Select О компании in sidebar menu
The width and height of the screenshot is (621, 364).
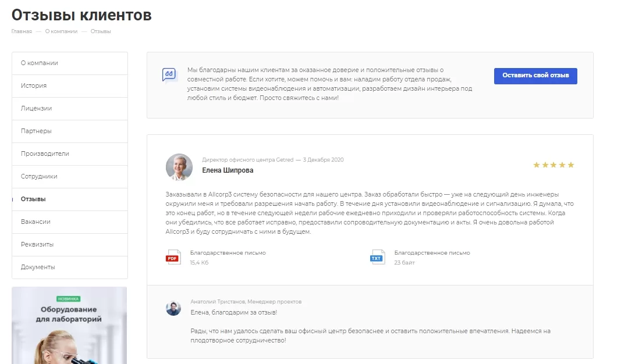pos(70,63)
